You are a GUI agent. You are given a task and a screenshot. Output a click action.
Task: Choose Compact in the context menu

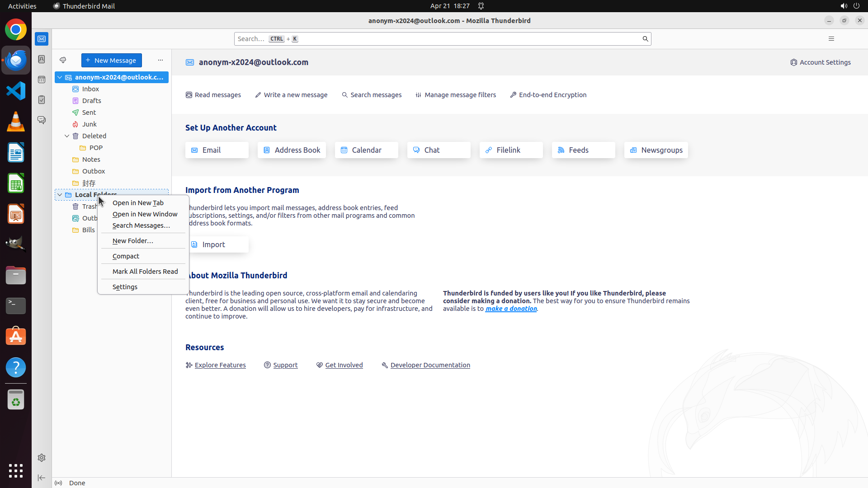(126, 256)
